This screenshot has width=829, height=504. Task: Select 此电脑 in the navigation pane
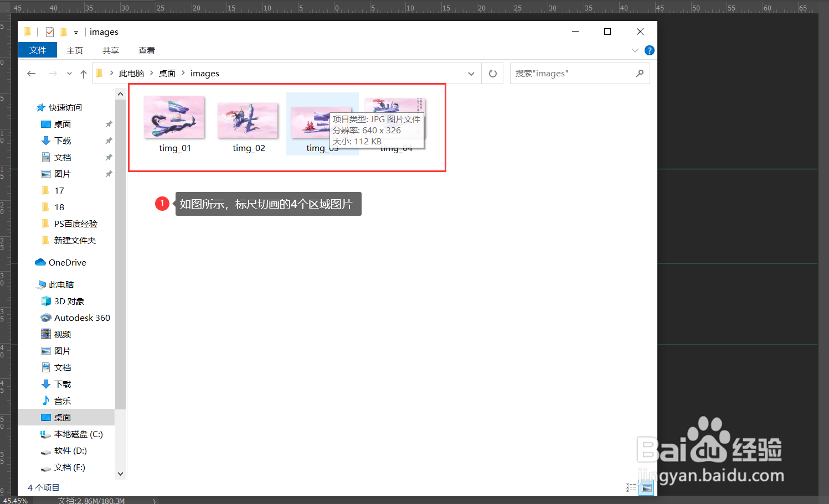[x=61, y=285]
